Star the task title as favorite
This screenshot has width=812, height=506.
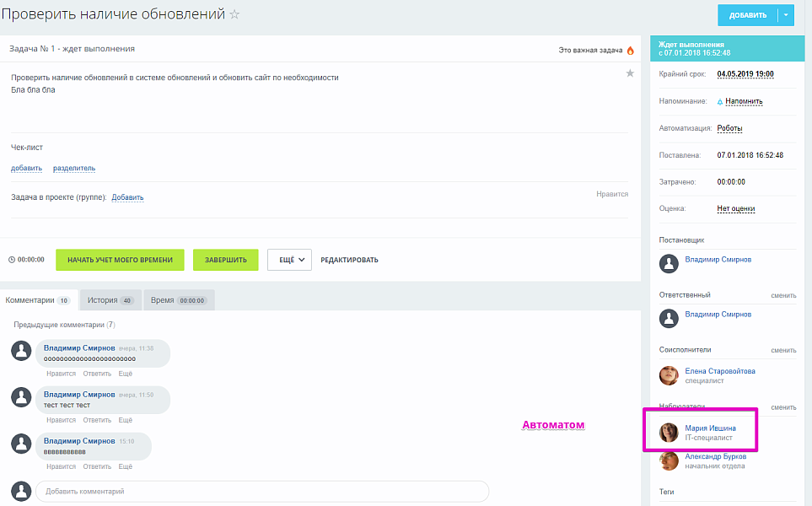click(234, 15)
